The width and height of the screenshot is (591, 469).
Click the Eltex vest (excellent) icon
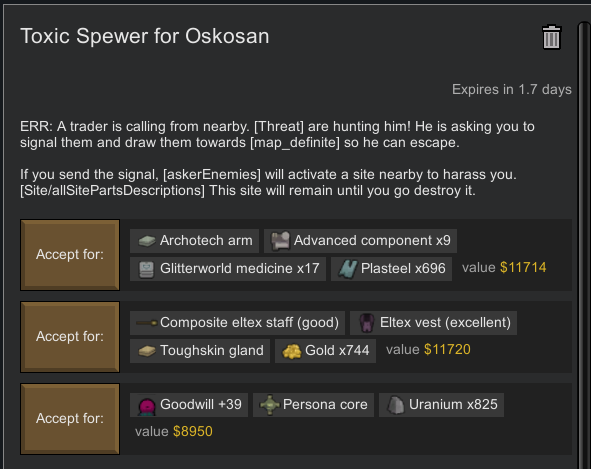tap(366, 323)
